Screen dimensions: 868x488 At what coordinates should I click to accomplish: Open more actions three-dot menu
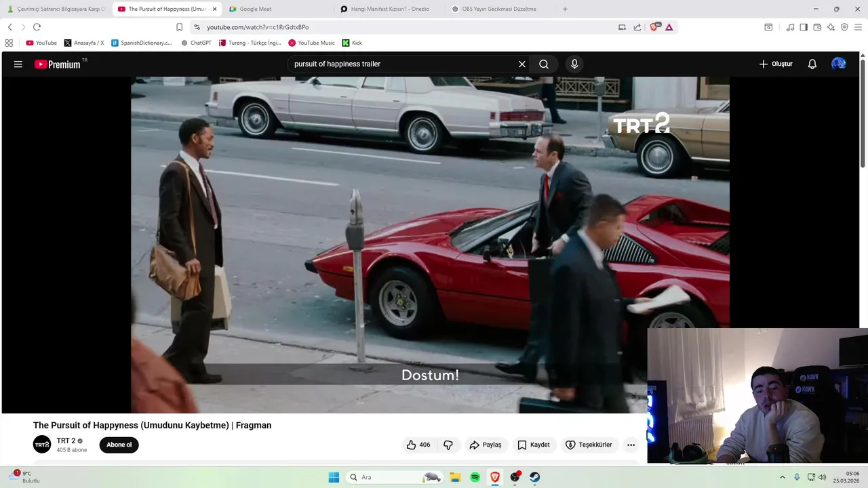(x=631, y=445)
